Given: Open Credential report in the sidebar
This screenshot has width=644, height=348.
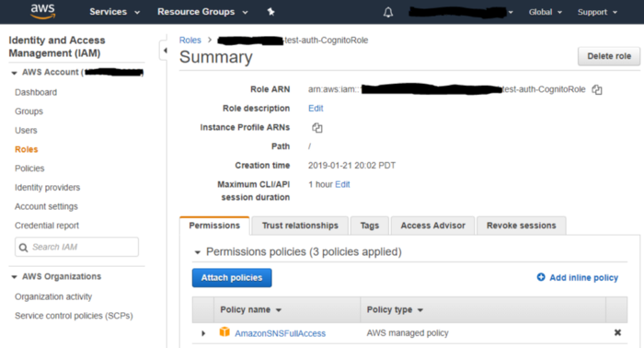Looking at the screenshot, I should point(47,226).
